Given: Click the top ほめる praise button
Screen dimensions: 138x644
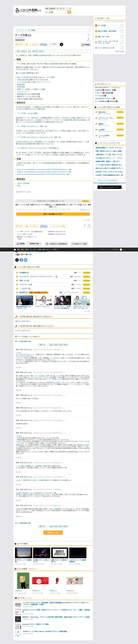Looking at the screenshot, I should pos(20,45).
